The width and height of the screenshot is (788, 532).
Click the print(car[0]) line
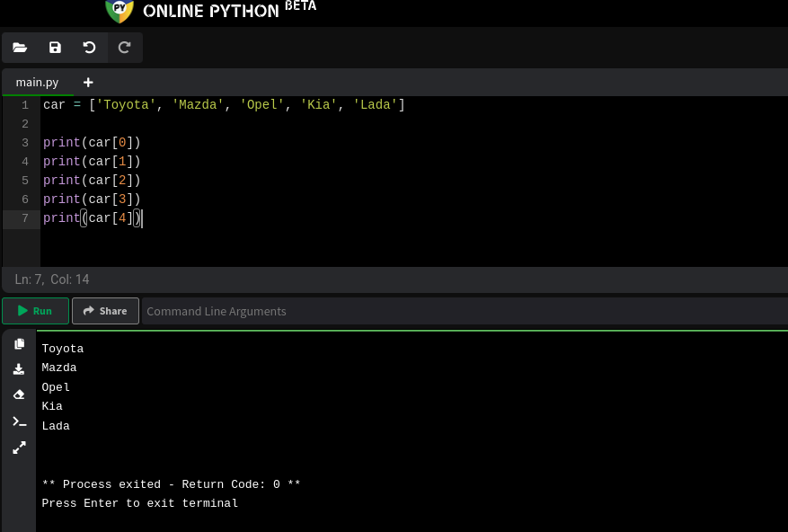point(92,143)
